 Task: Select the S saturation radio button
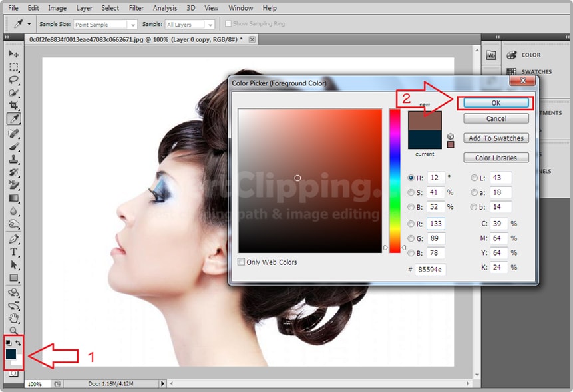411,192
